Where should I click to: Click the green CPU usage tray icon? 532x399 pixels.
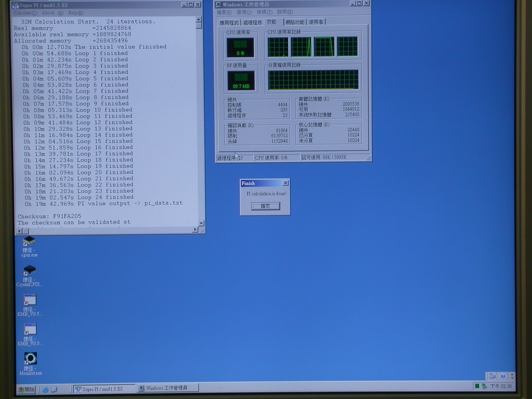pyautogui.click(x=477, y=386)
